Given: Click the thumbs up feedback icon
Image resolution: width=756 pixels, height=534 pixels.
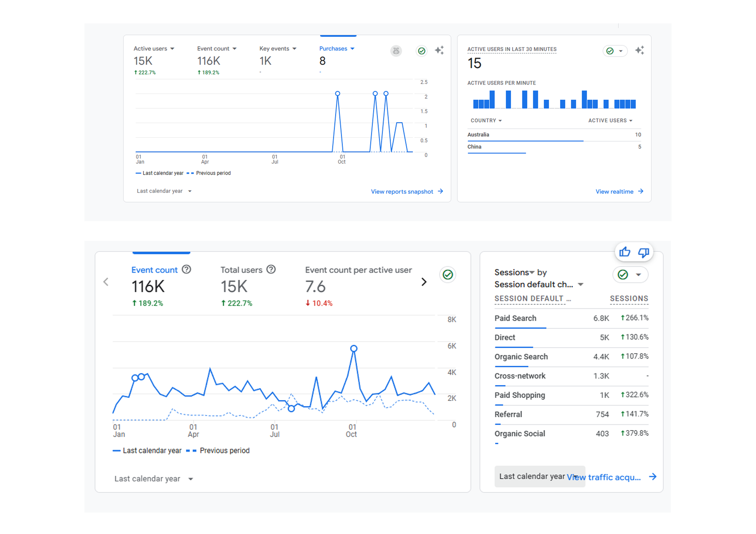Looking at the screenshot, I should pos(625,252).
